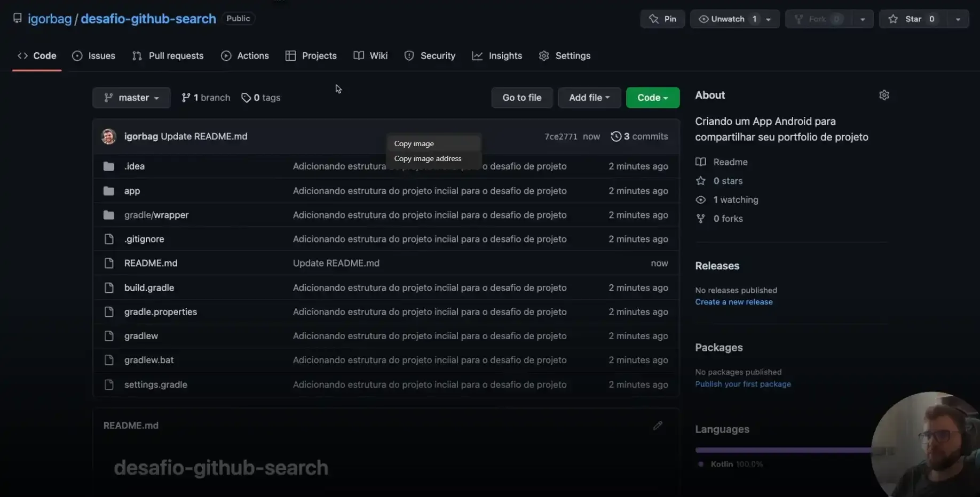Click the app folder icon
The height and width of the screenshot is (497, 980).
click(x=109, y=191)
